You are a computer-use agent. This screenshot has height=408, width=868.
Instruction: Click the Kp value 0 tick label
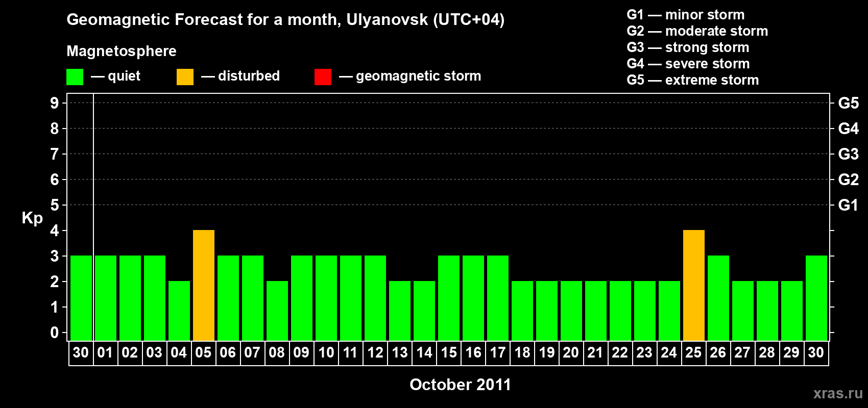[55, 333]
